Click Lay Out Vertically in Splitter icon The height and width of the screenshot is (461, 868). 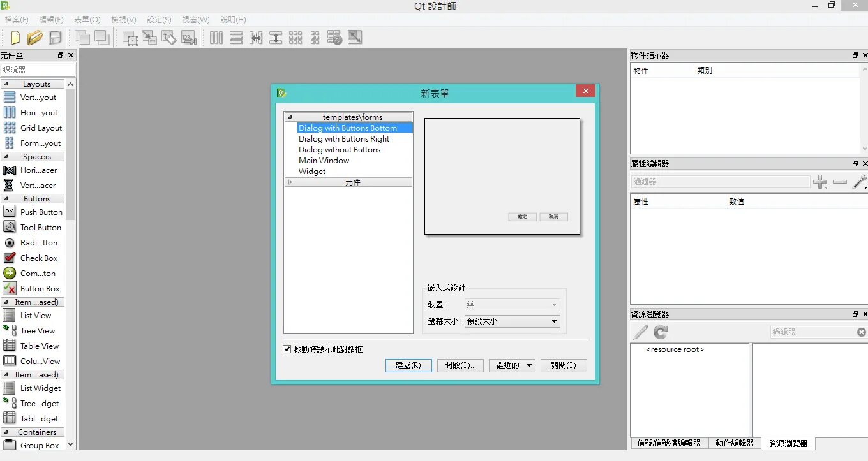click(276, 38)
